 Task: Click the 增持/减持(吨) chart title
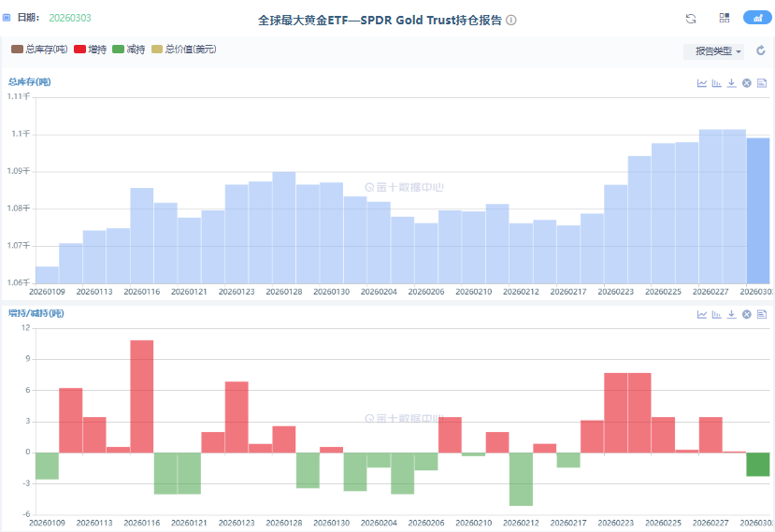click(36, 313)
